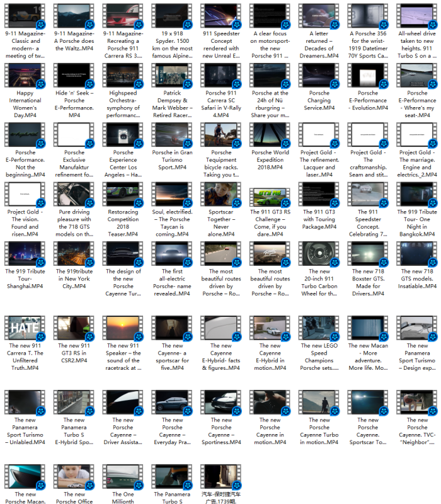The height and width of the screenshot is (504, 441).
Task: Select thumbnail of The new Cayenne E-Hybrid facts & figures
Action: tap(221, 328)
